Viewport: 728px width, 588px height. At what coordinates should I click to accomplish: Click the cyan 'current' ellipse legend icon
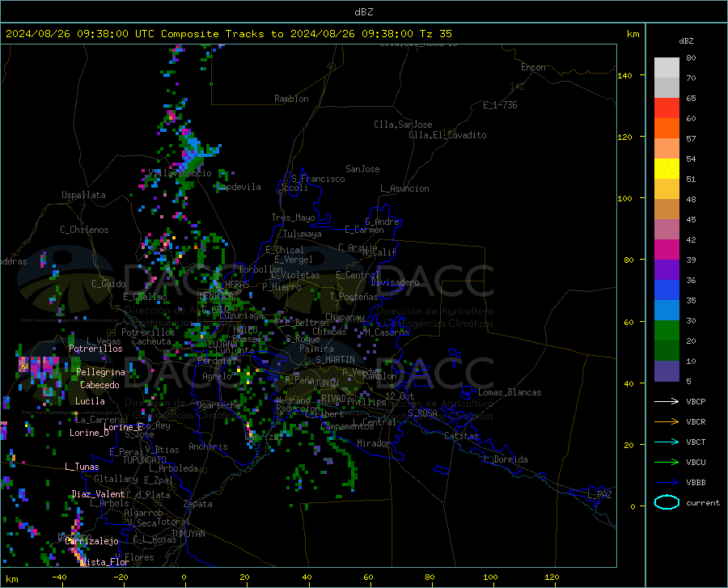pos(667,502)
